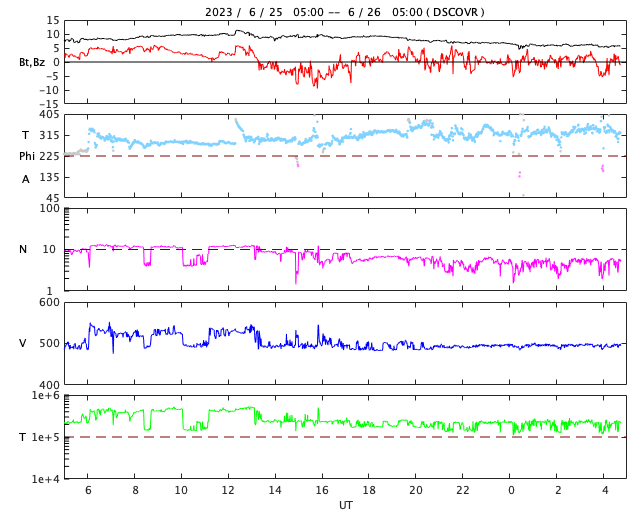The width and height of the screenshot is (640, 512).
Task: Click the '135' tick on Phi panel
Action: pos(49,177)
